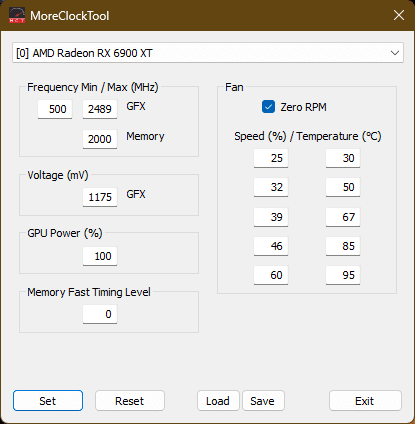Open the AMD Radeon RX 6900 XT GPU dropdown

point(208,53)
